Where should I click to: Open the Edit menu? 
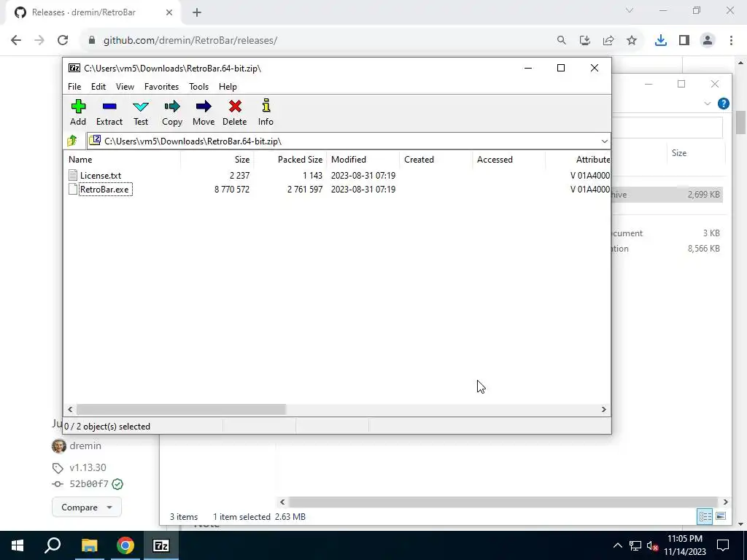coord(98,87)
